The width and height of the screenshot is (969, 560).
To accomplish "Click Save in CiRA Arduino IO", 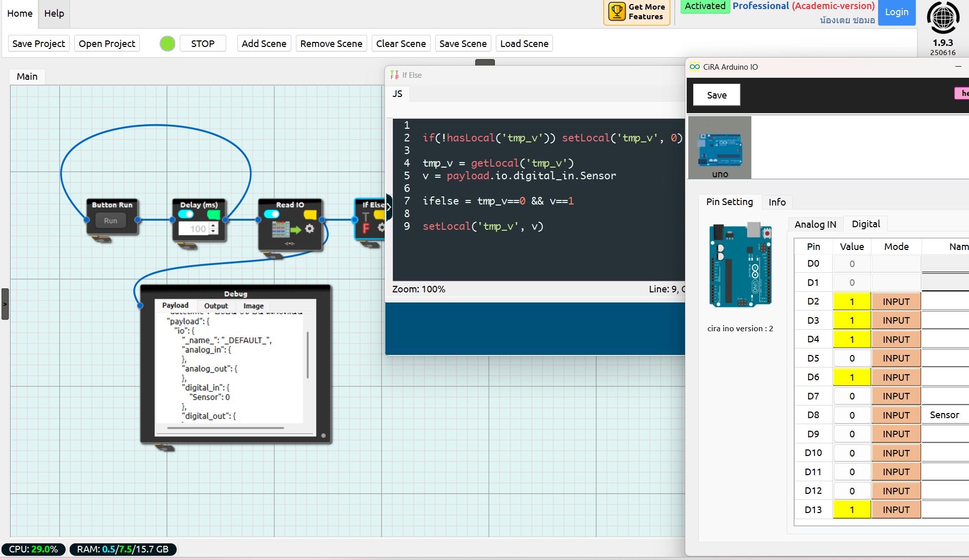I will click(717, 95).
